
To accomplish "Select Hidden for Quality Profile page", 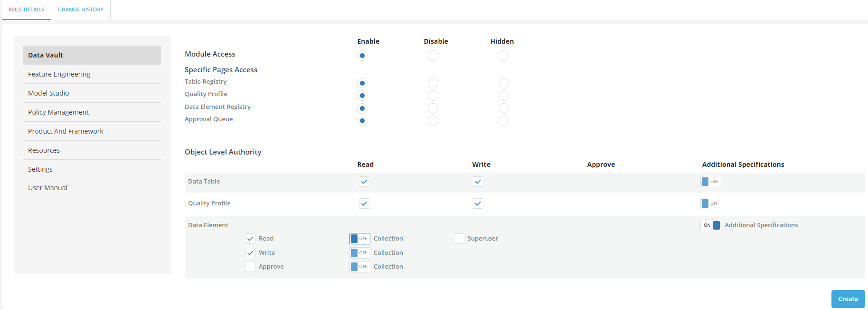I will (503, 96).
